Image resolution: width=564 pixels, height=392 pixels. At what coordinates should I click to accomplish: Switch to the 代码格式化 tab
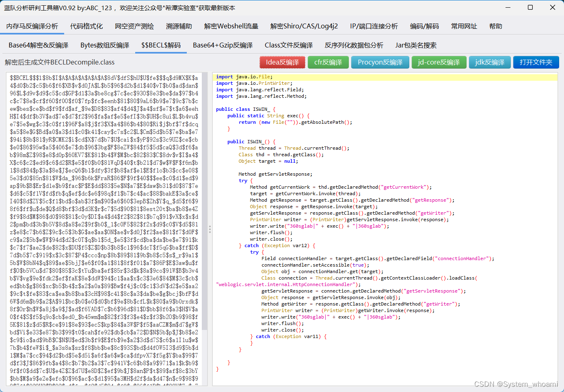(x=86, y=26)
